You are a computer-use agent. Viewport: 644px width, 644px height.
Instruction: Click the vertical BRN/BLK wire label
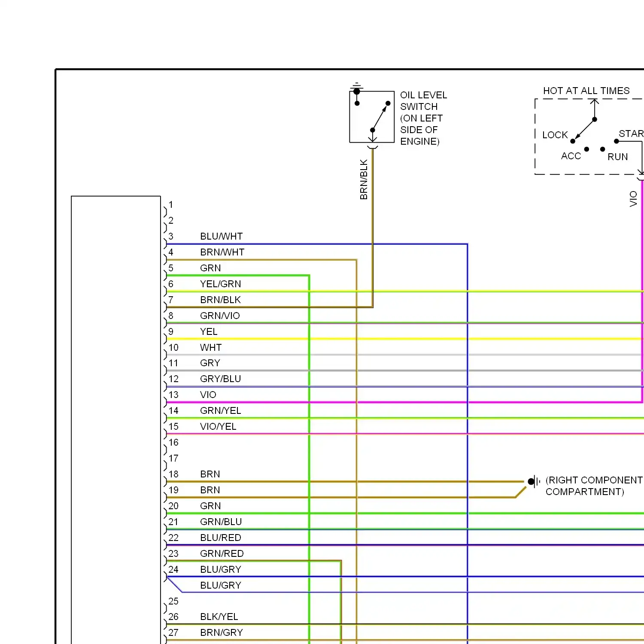(x=364, y=179)
